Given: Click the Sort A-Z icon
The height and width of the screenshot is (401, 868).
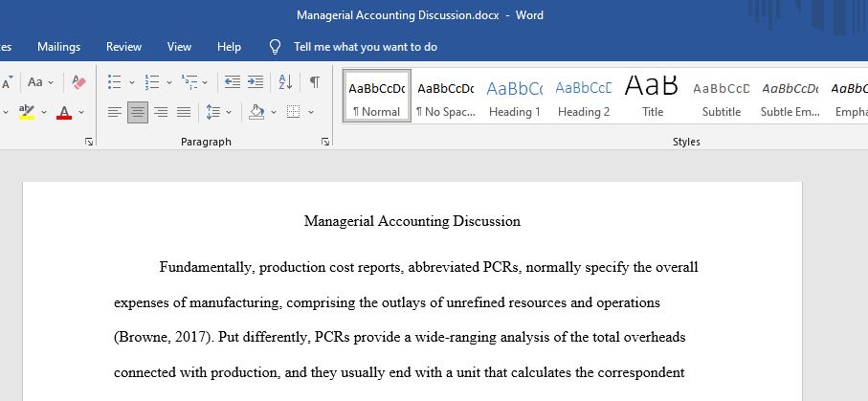Looking at the screenshot, I should click(285, 82).
